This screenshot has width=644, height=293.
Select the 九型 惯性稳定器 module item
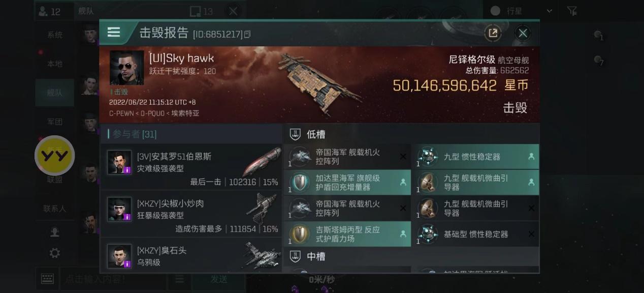coord(478,157)
